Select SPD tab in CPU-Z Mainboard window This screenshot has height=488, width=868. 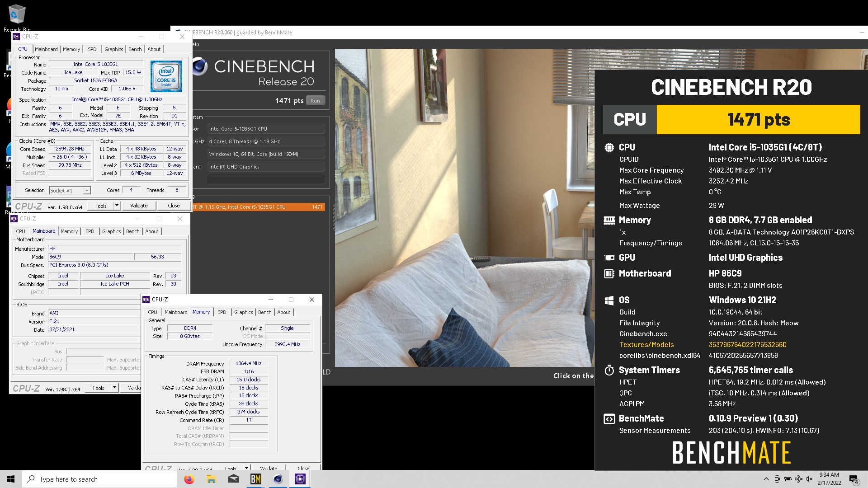click(x=90, y=231)
